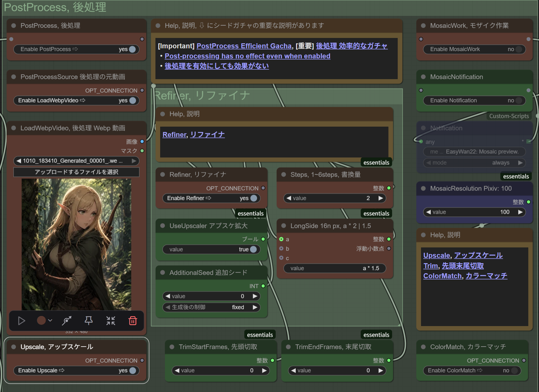Change seed control mode to next option
The width and height of the screenshot is (539, 392).
255,307
